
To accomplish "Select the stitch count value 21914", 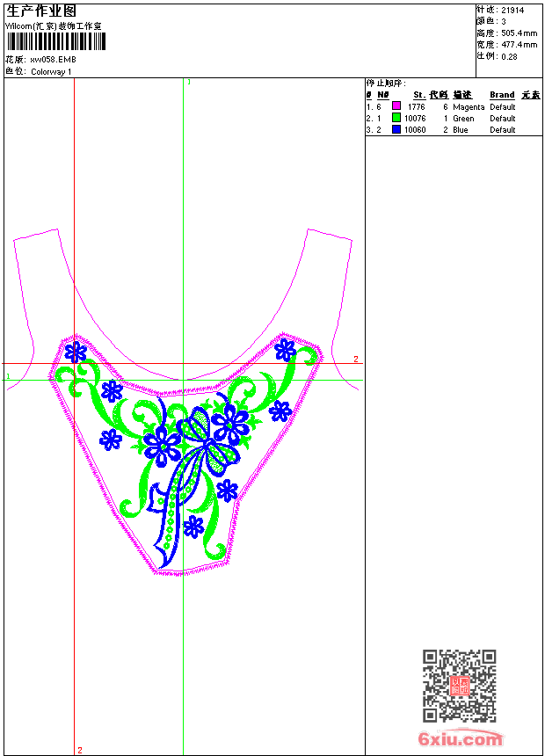I will coord(512,11).
